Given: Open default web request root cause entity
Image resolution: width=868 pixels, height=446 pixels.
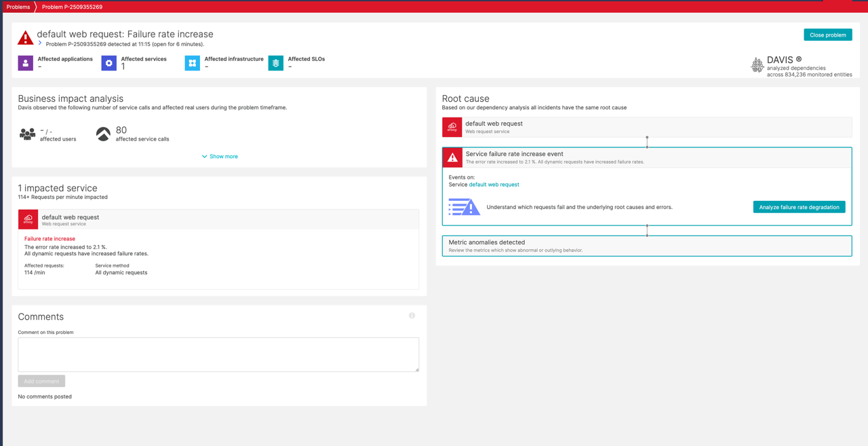Looking at the screenshot, I should 494,124.
